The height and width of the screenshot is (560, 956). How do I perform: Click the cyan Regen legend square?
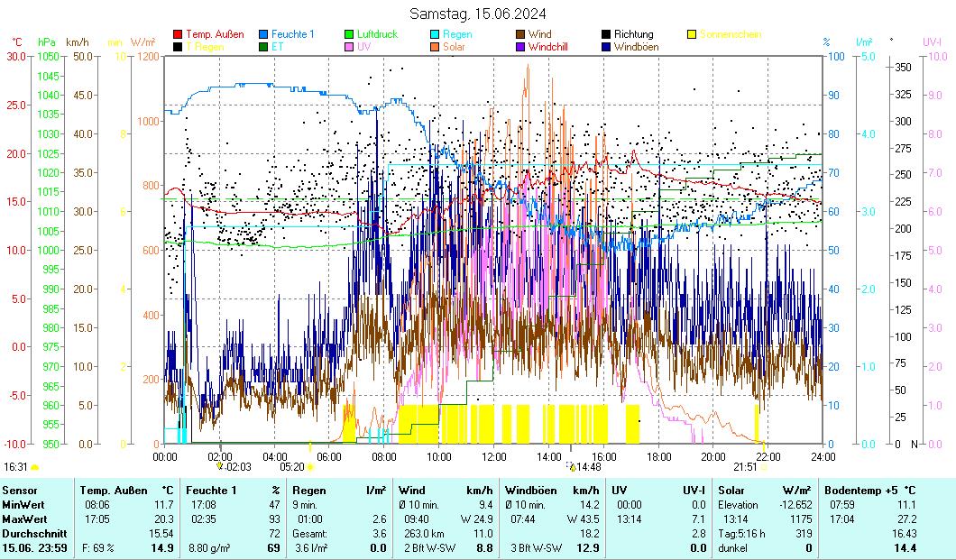coord(435,35)
